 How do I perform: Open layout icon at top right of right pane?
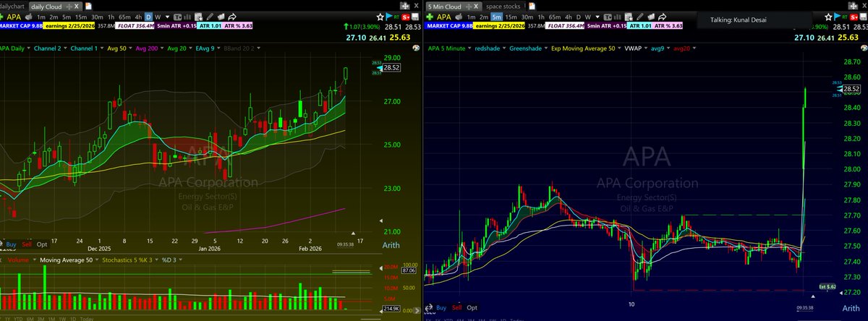click(x=853, y=6)
